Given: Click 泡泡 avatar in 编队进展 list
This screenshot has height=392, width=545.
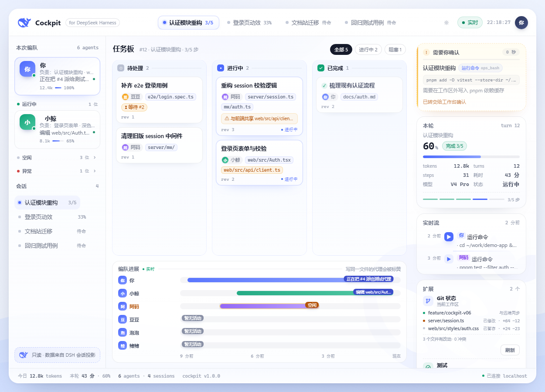Looking at the screenshot, I should pyautogui.click(x=123, y=332).
